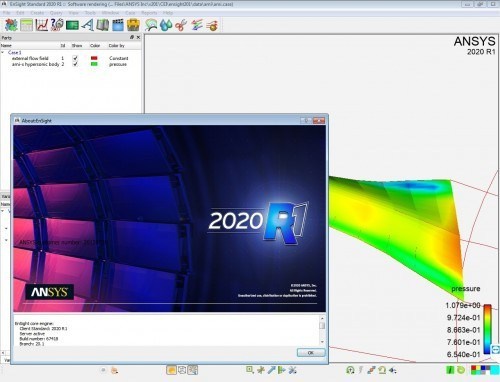Click the Color by column header
Viewport: 500px width, 382px height.
116,45
